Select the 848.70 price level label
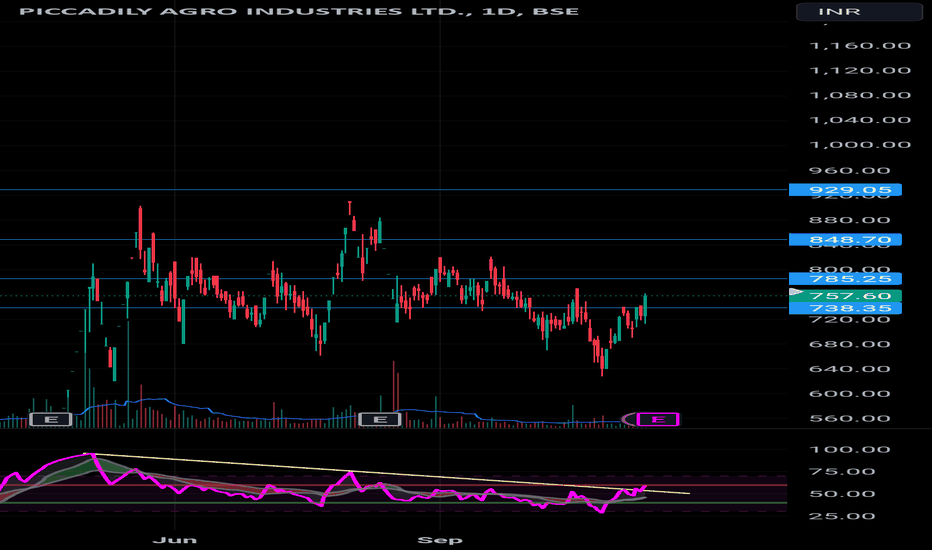932x550 pixels. point(845,240)
